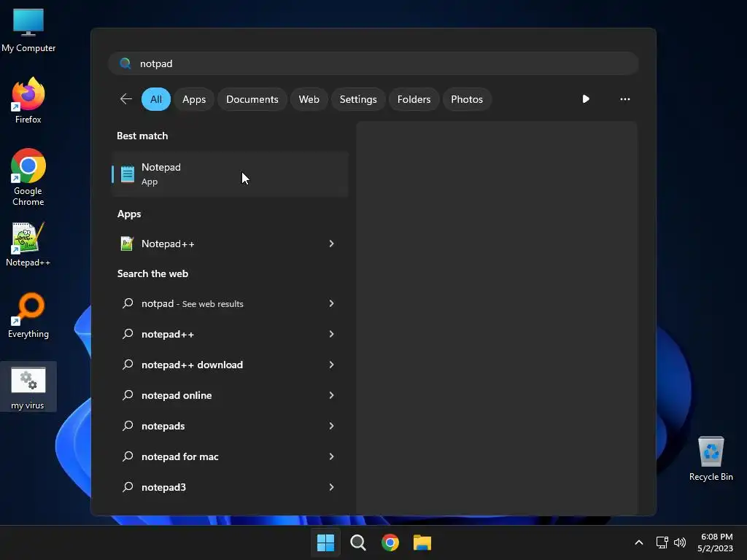
Task: Open File Explorer from the taskbar
Action: coord(422,542)
